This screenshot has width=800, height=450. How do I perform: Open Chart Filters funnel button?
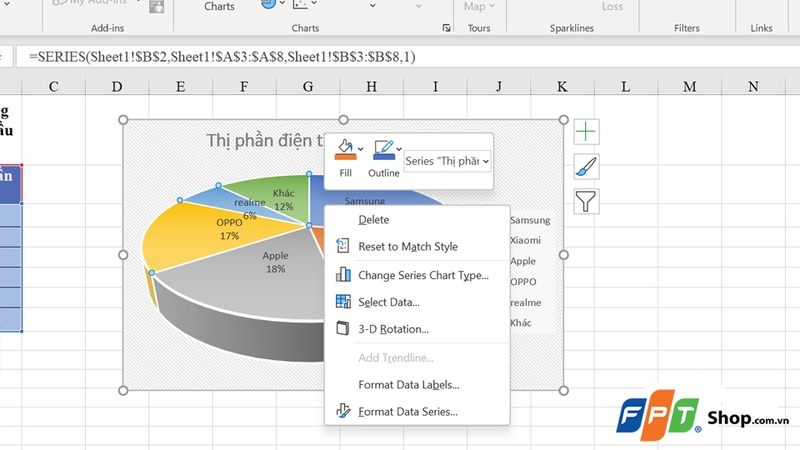tap(586, 202)
